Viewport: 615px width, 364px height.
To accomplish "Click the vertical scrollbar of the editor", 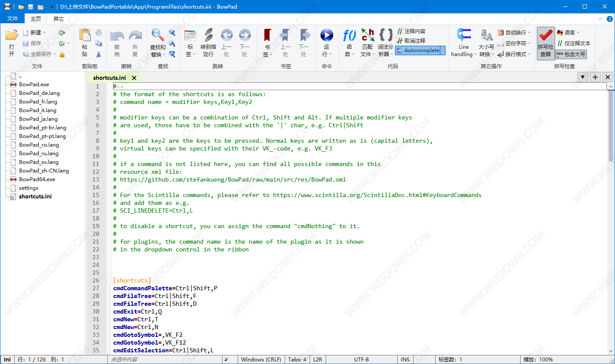I will click(611, 219).
